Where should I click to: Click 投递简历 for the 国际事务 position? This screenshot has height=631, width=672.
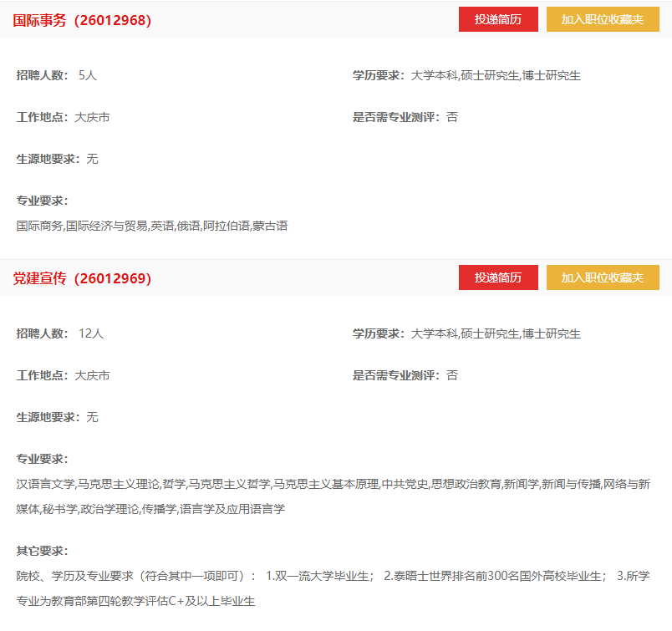pyautogui.click(x=498, y=19)
